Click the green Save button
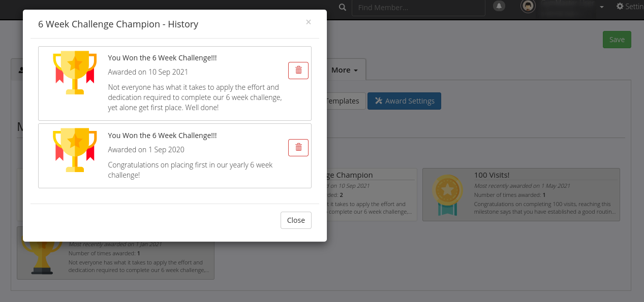 (x=617, y=40)
